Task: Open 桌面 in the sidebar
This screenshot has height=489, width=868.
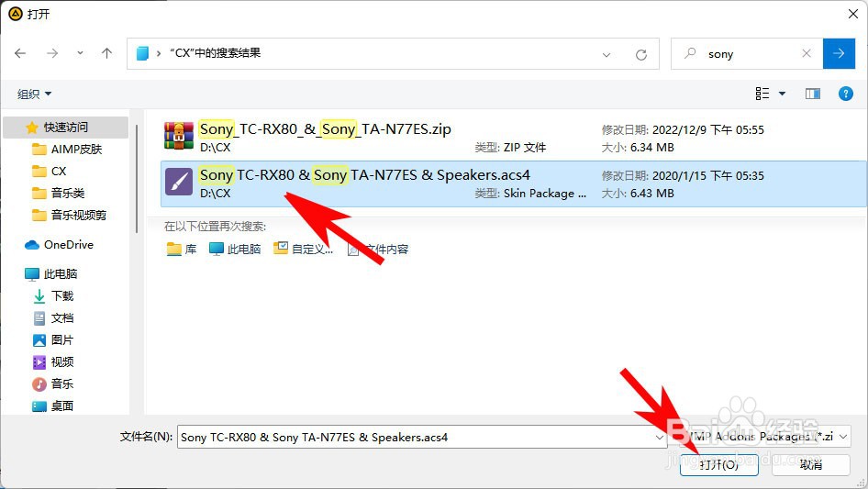Action: (54, 406)
